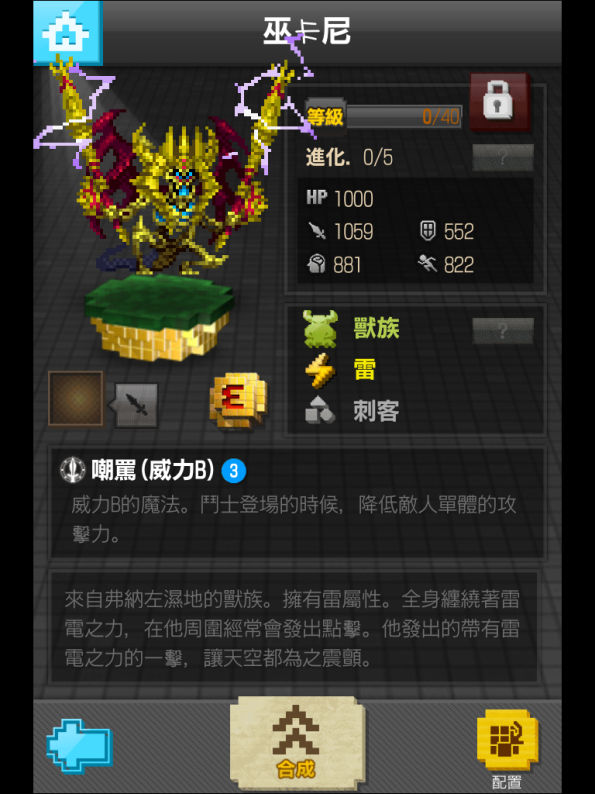Screen dimensions: 595x794
Task: Tap the green beast 獸族 icon
Action: point(320,329)
